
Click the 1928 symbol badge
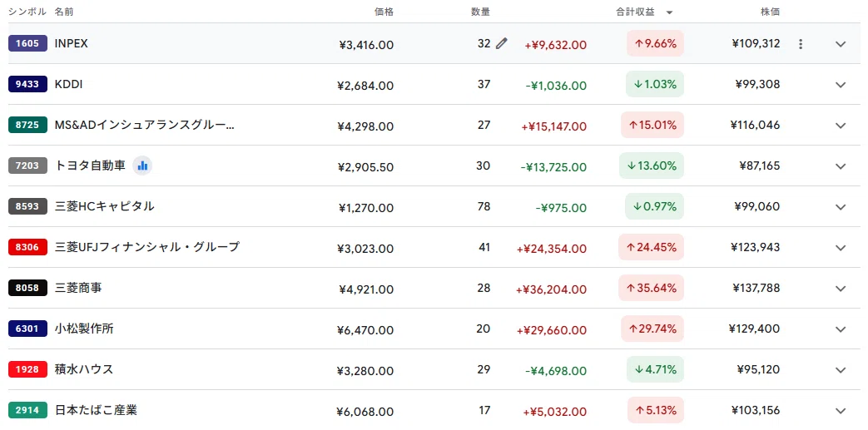pyautogui.click(x=27, y=369)
